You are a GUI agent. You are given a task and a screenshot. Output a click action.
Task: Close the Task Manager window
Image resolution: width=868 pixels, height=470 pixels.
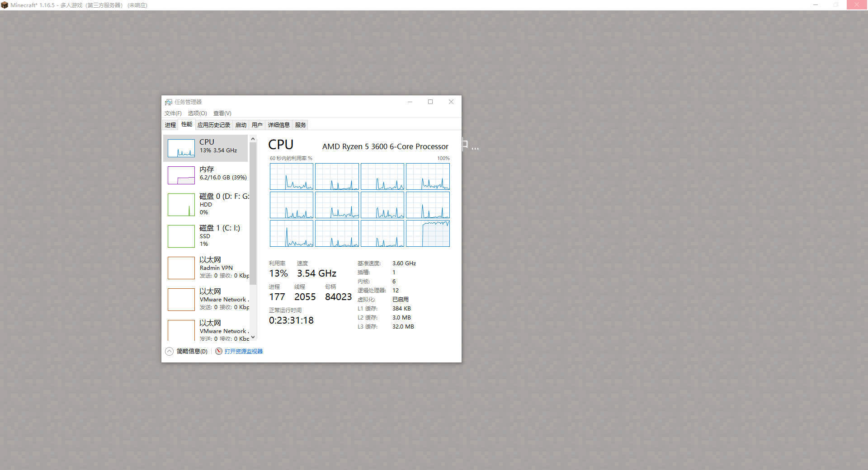[451, 102]
